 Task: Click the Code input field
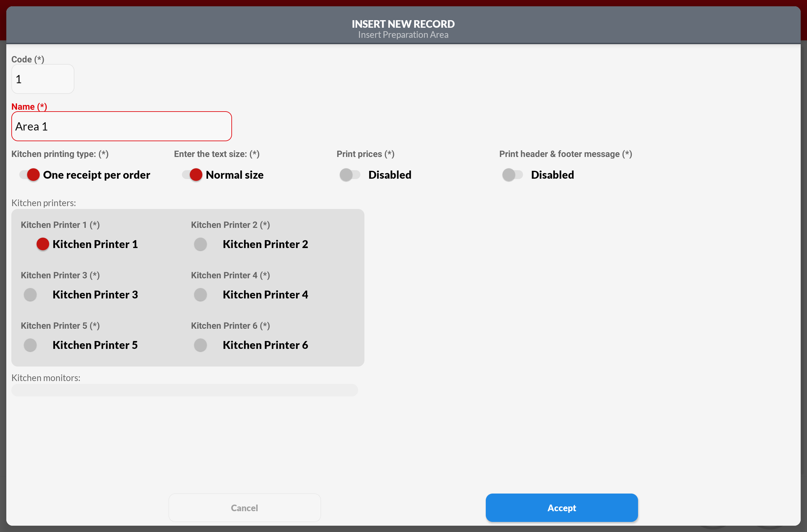(43, 79)
